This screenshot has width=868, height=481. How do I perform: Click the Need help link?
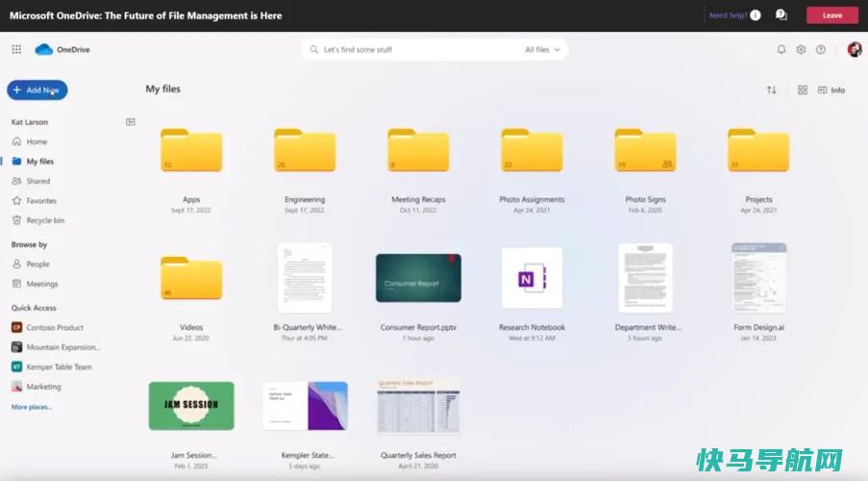[728, 15]
